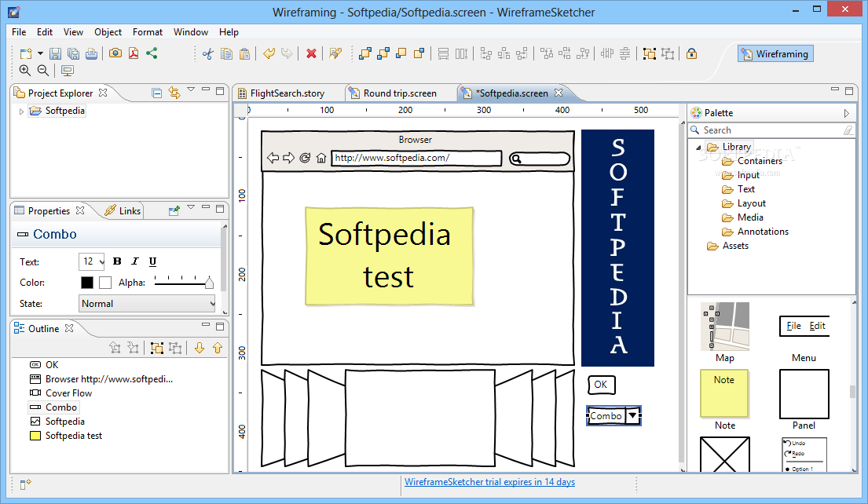868x504 pixels.
Task: Open Project Explorer view menu triangle
Action: (x=190, y=89)
